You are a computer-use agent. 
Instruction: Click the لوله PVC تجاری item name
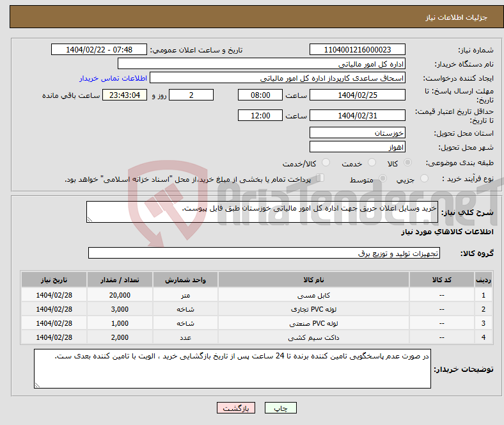pos(313,309)
